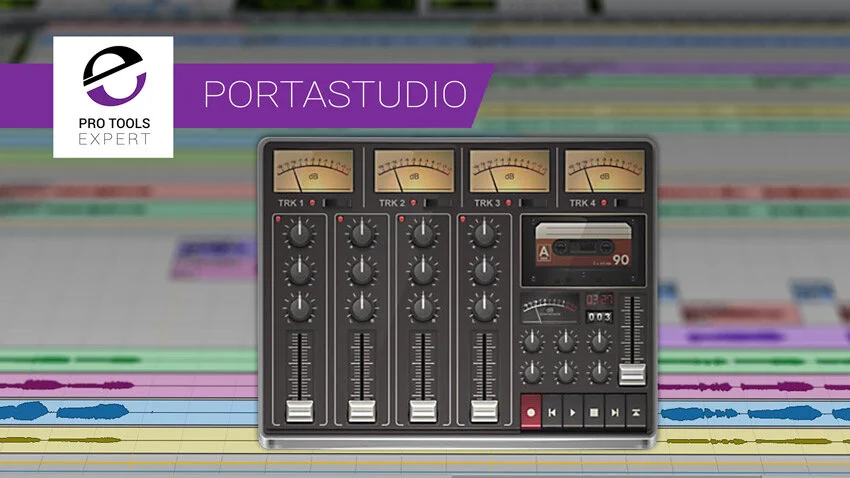Click upper-right knob in master section
The width and height of the screenshot is (850, 478).
[x=599, y=342]
